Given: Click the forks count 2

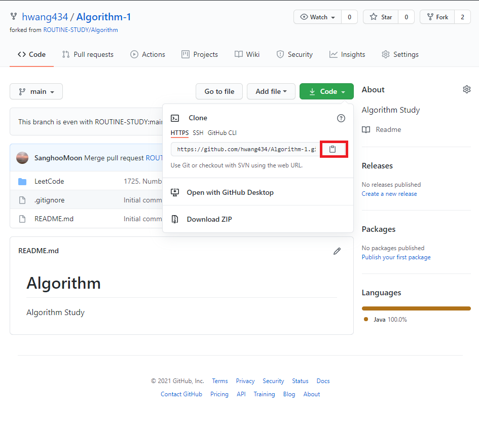Looking at the screenshot, I should [462, 17].
